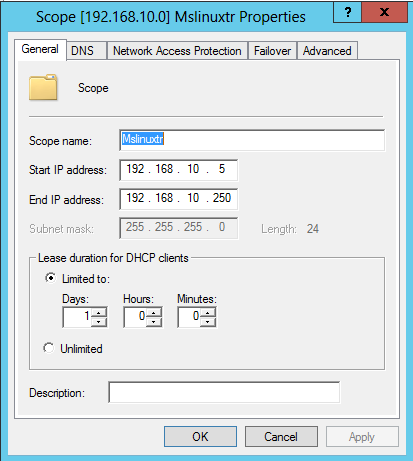Screen dimensions: 413x461
Task: Increase Days value with up arrow
Action: tap(99, 313)
